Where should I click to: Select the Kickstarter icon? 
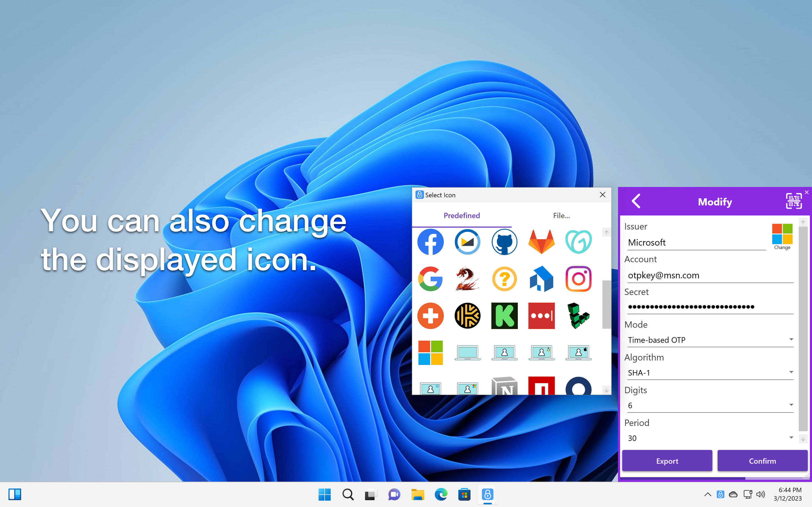point(504,316)
